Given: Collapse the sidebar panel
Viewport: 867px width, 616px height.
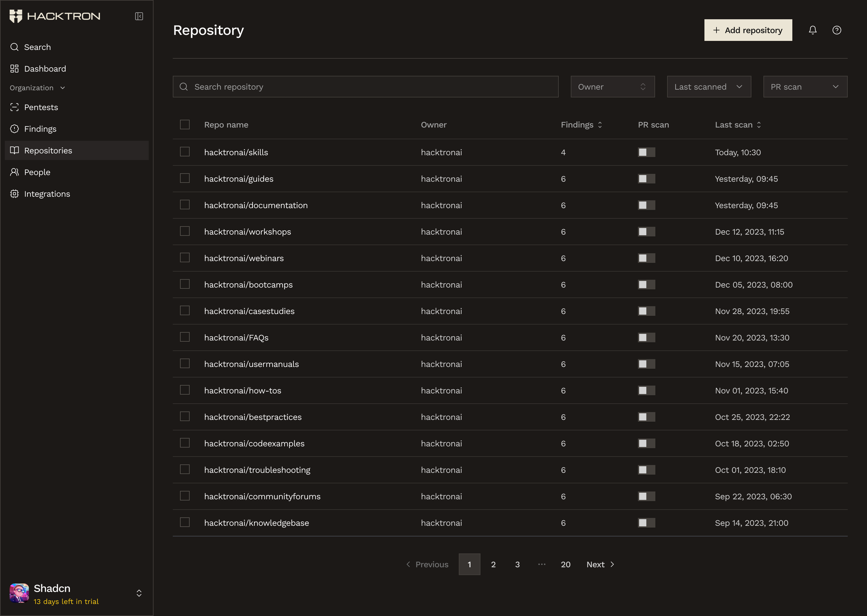Looking at the screenshot, I should (138, 16).
